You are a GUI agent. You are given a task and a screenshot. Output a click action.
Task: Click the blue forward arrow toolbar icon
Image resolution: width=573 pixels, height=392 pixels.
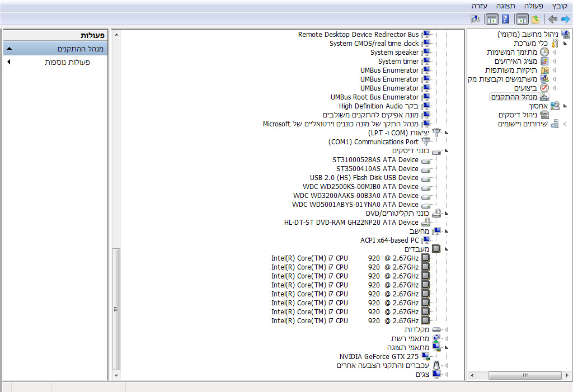[x=565, y=19]
